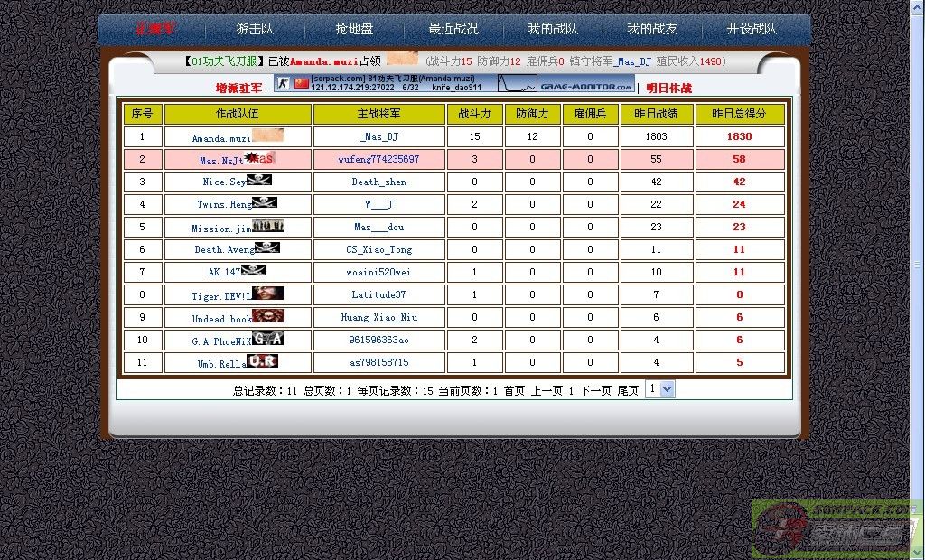This screenshot has width=925, height=560.
Task: Open the 游击队 navigation tab
Action: (255, 29)
